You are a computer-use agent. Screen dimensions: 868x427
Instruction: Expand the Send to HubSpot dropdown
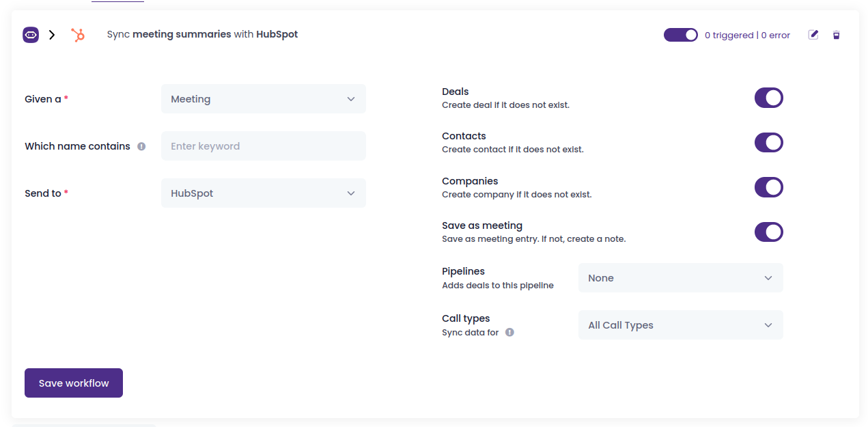264,193
